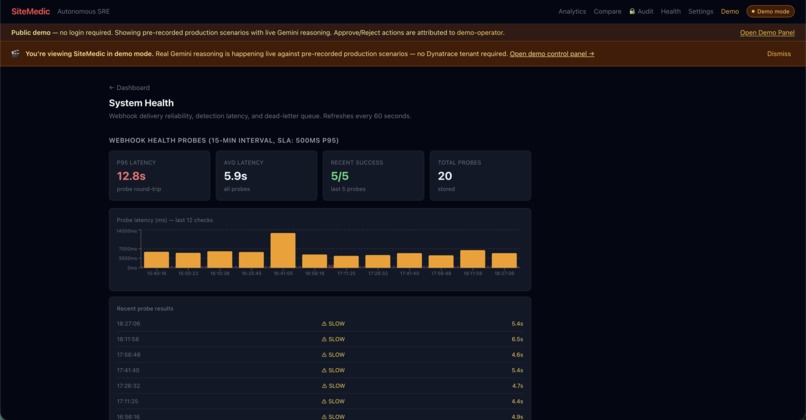This screenshot has height=420, width=806.
Task: Click the Demo mode pill button
Action: pos(770,11)
